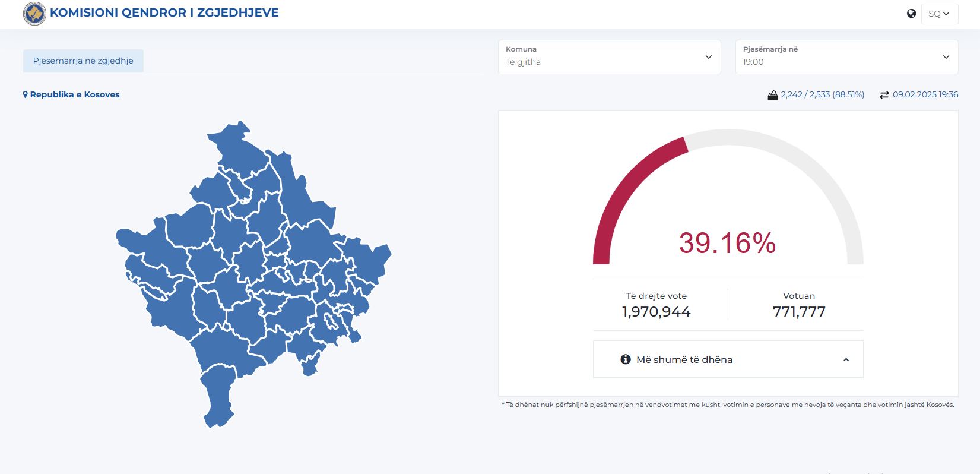Image resolution: width=980 pixels, height=474 pixels.
Task: Collapse panel using the chevron up arrow
Action: 846,360
